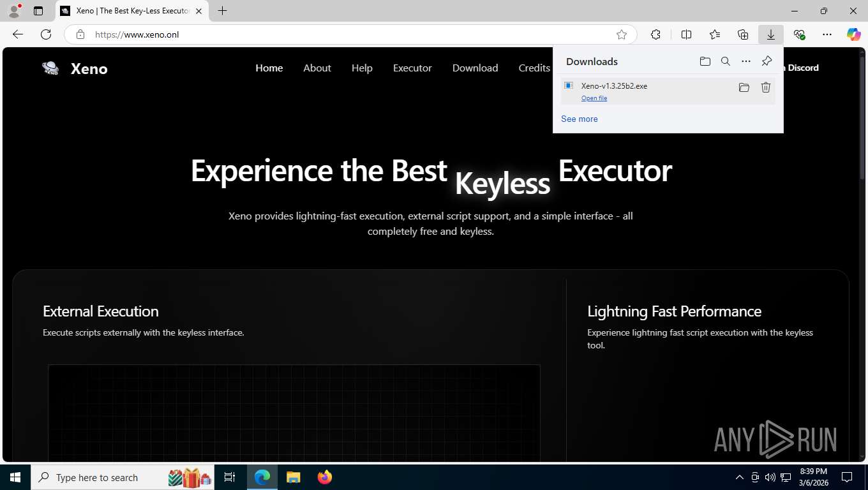Screen dimensions: 868x490
Task: Open the browser profile avatar
Action: pyautogui.click(x=13, y=11)
